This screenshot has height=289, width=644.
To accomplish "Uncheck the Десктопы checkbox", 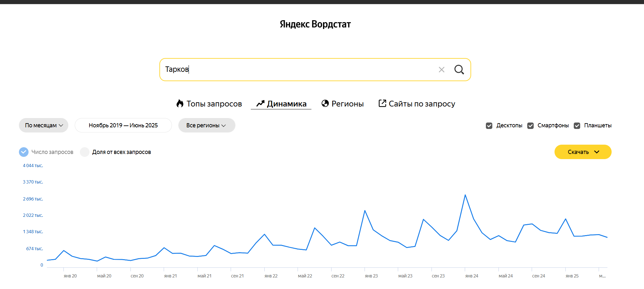I will [489, 126].
